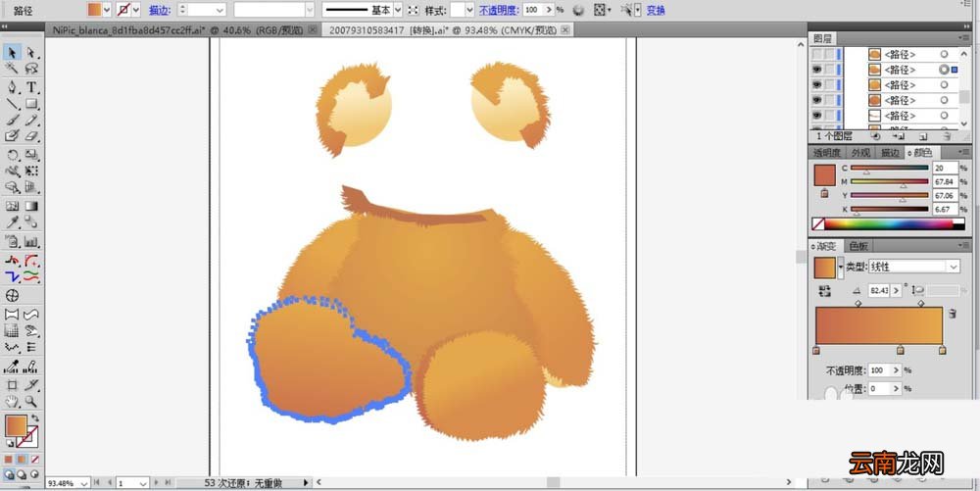Open the 基本 brush definition dropdown
This screenshot has width=980, height=491.
tap(398, 10)
